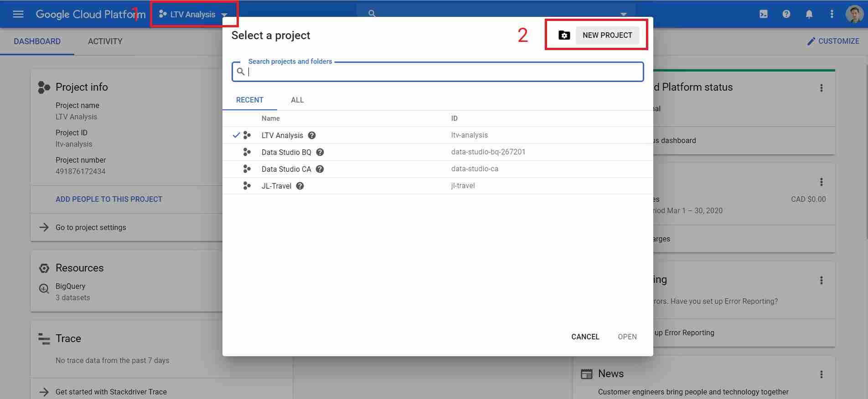The image size is (868, 399).
Task: Focus the Search projects and folders field
Action: (x=438, y=72)
